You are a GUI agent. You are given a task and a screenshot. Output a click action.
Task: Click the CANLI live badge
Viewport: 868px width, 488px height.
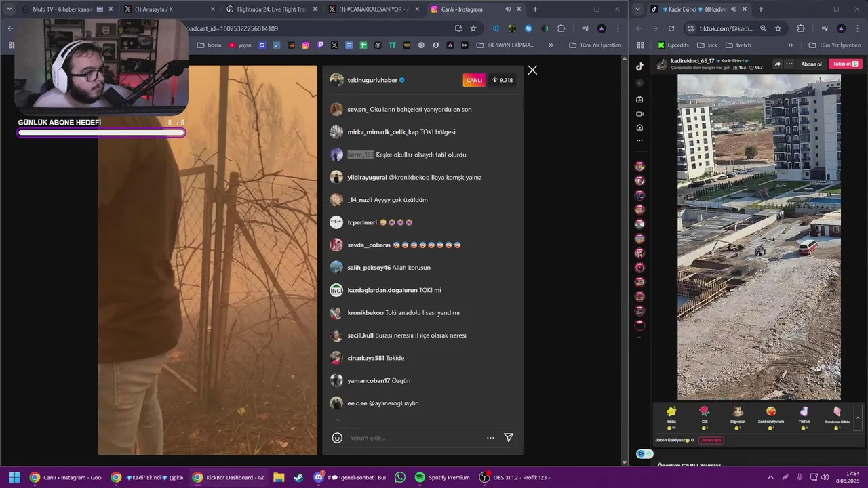(x=474, y=80)
